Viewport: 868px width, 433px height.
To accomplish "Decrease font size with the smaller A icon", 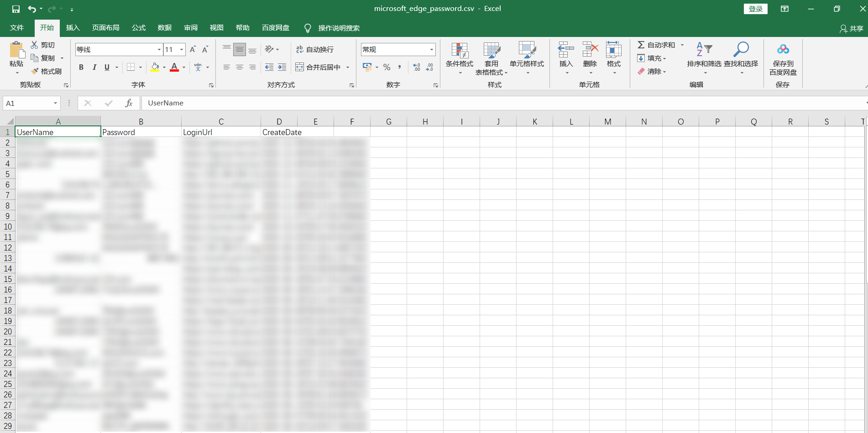I will pyautogui.click(x=205, y=49).
